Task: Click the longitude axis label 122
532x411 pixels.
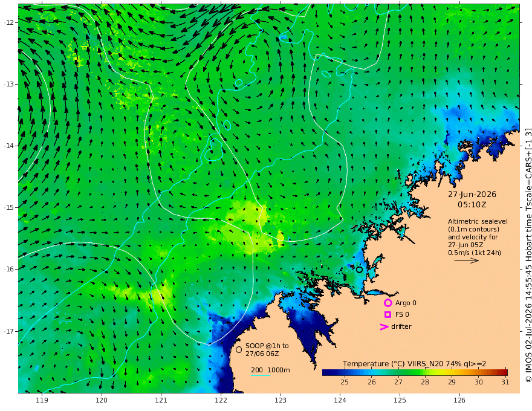Action: point(221,401)
